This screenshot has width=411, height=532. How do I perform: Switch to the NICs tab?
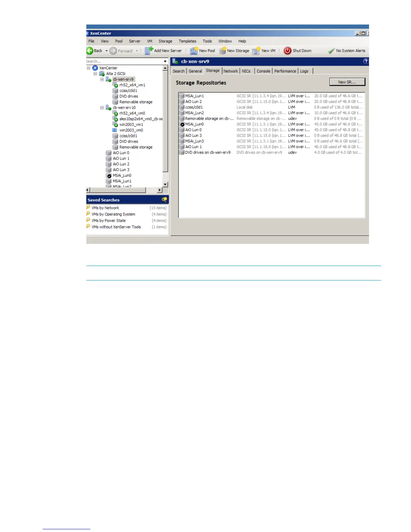coord(246,71)
